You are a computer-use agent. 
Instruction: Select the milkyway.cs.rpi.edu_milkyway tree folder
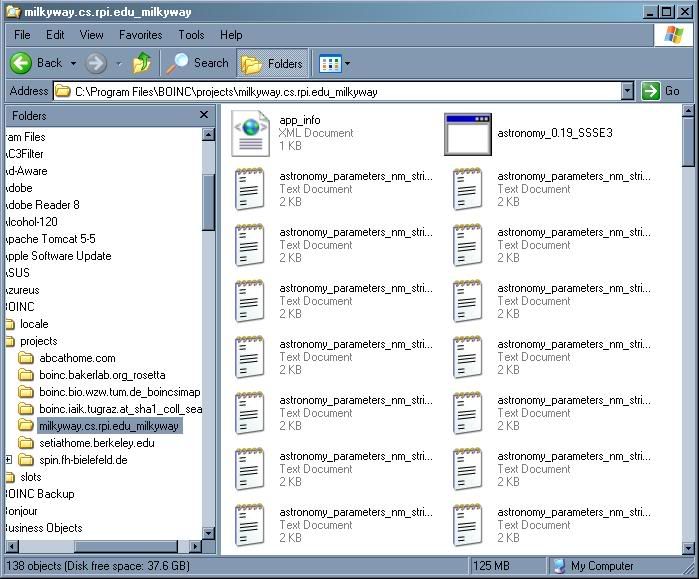coord(109,426)
